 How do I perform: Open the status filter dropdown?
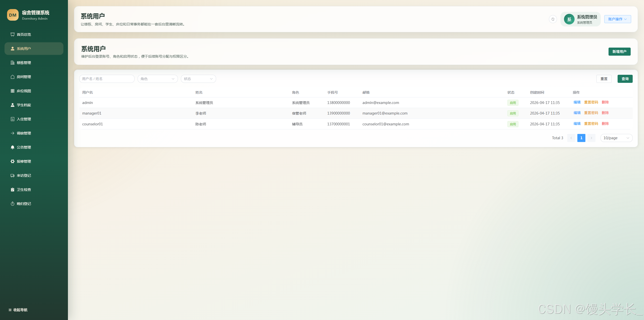(x=198, y=79)
